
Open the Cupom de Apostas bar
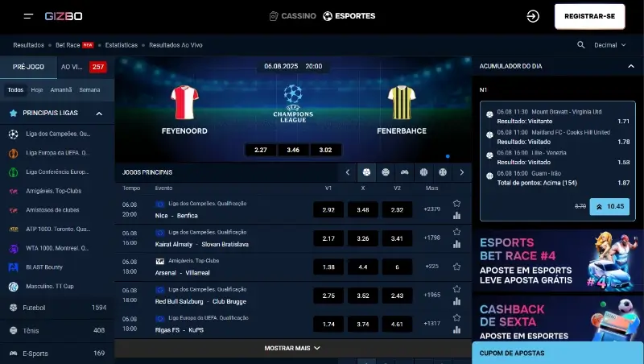558,353
